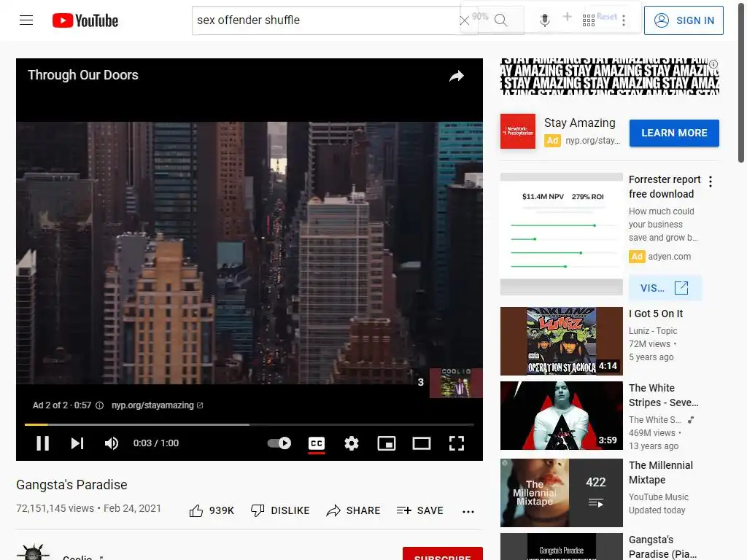Viewport: 747px width, 560px height.
Task: Open more actions ellipsis under video
Action: 468,511
